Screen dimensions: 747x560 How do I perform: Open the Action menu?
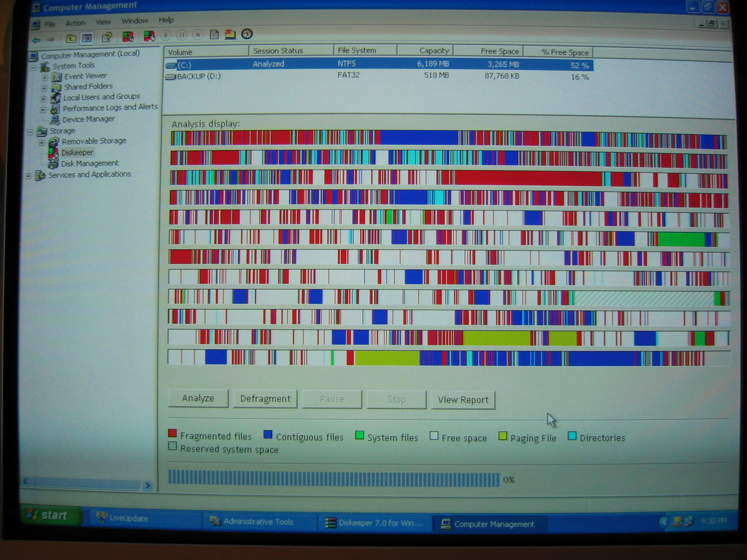coord(75,23)
